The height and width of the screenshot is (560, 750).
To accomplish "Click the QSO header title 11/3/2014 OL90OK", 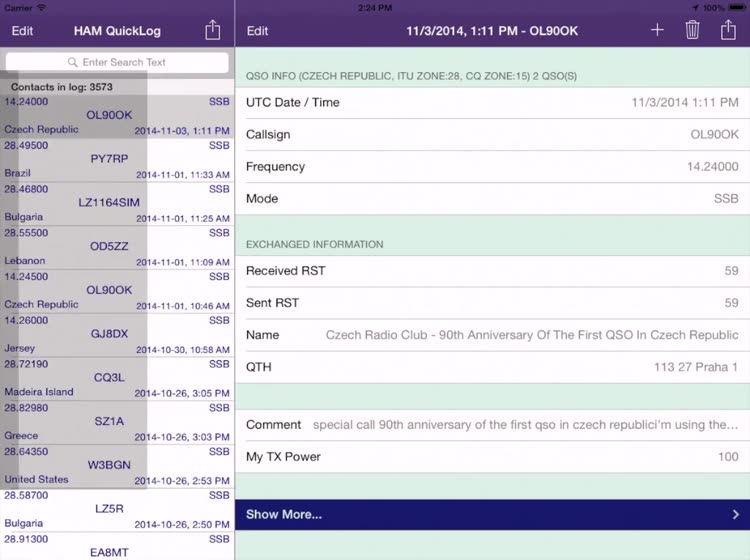I will click(x=492, y=31).
